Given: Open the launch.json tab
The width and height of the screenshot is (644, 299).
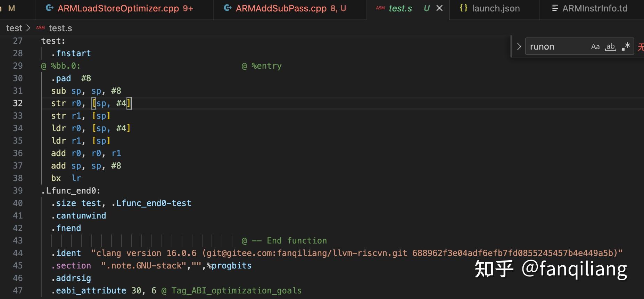Looking at the screenshot, I should tap(496, 8).
